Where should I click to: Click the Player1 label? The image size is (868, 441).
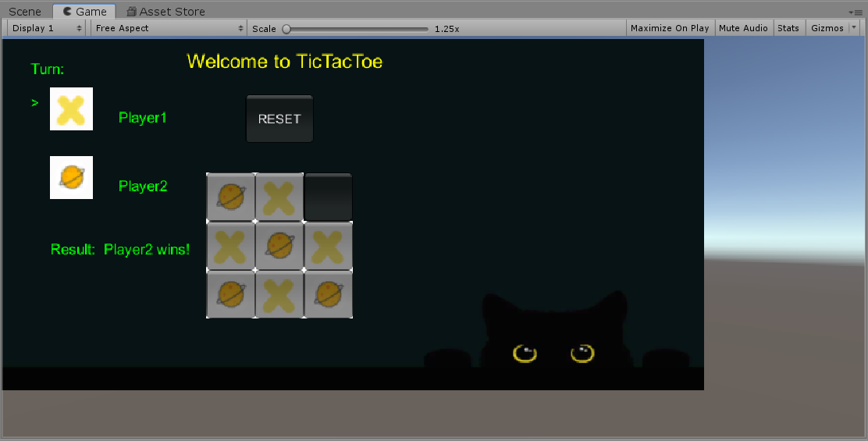coord(142,118)
